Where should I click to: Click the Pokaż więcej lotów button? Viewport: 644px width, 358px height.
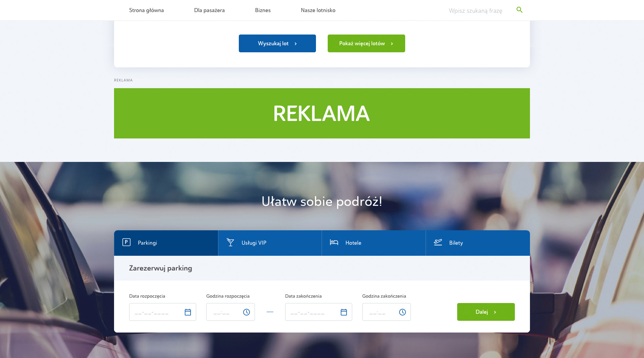tap(366, 43)
